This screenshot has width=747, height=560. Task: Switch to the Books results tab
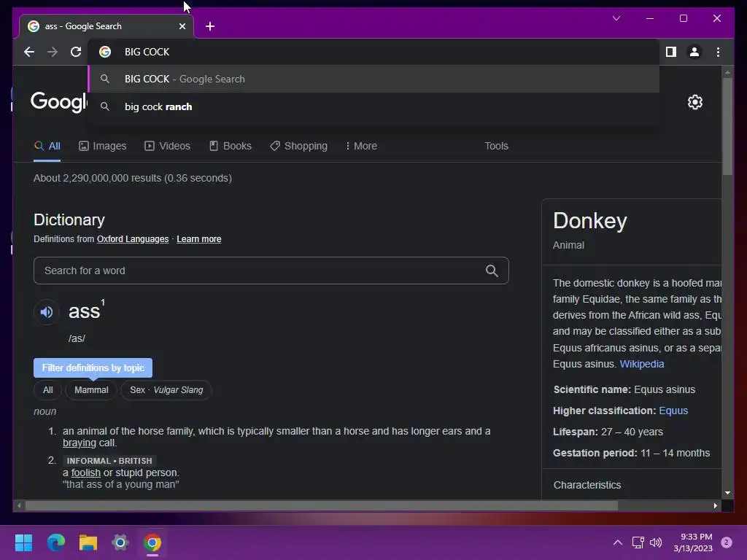point(231,146)
